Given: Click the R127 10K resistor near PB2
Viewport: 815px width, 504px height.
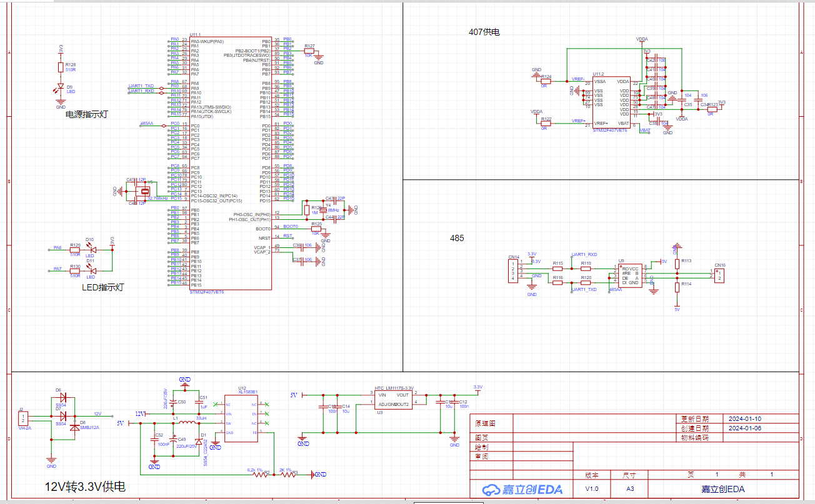Looking at the screenshot, I should 309,51.
